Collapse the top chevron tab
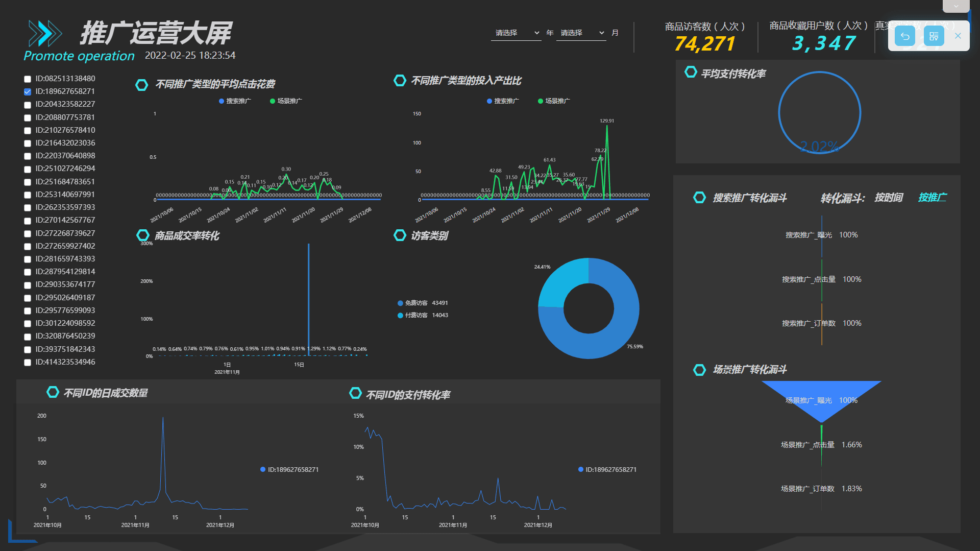 [956, 6]
